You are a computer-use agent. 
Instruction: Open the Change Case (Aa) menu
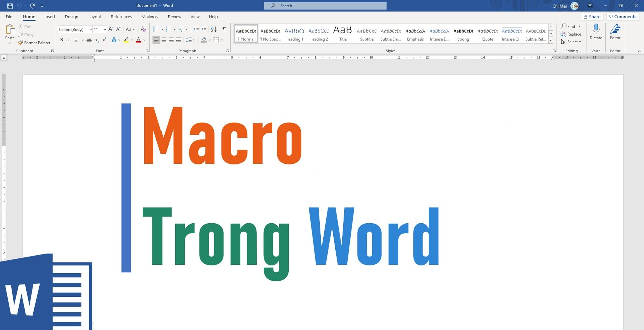click(130, 29)
